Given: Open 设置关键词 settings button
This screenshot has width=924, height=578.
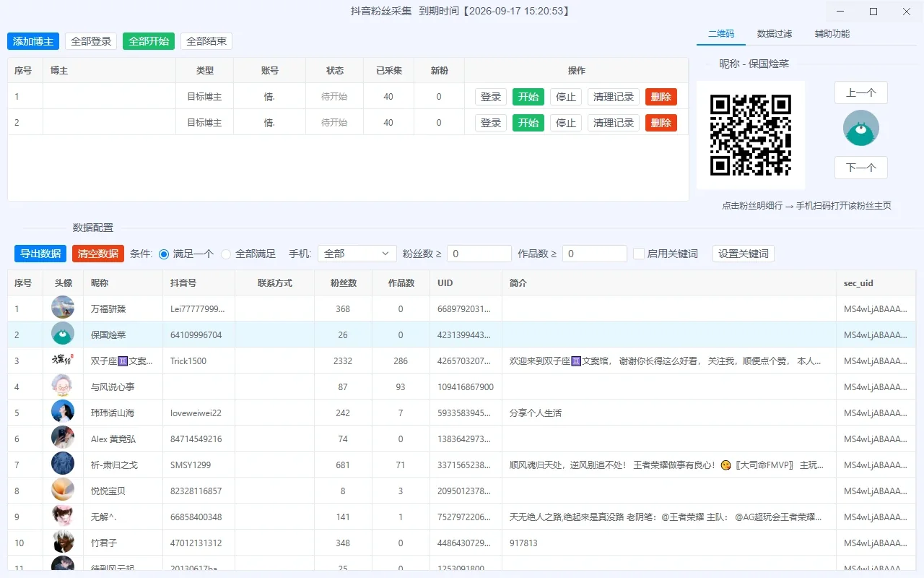Looking at the screenshot, I should [744, 254].
